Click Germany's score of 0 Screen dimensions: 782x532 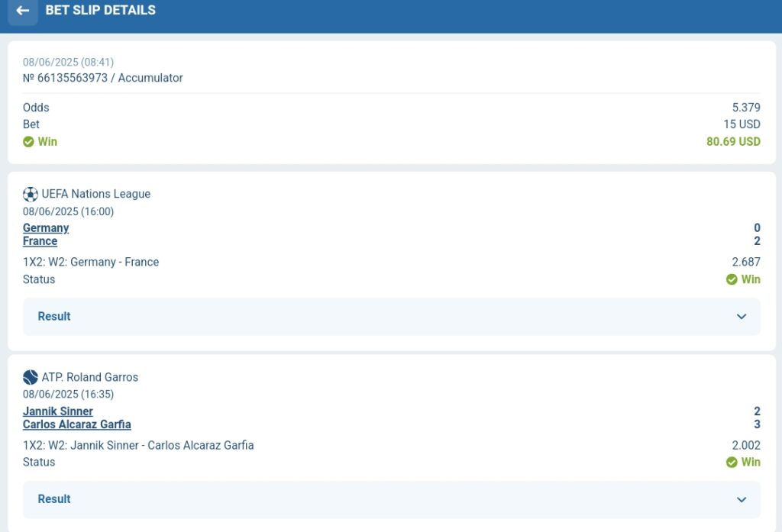click(x=757, y=228)
